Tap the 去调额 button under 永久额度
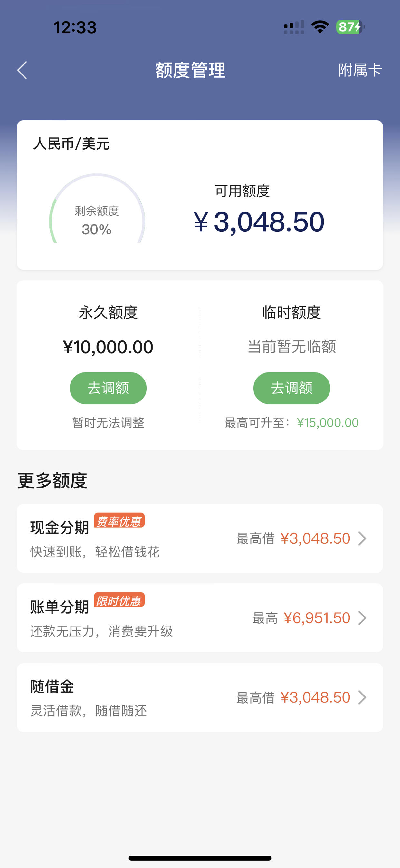 click(108, 388)
